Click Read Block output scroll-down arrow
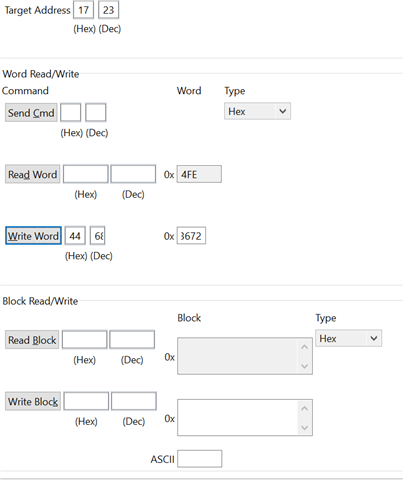This screenshot has height=480, width=403. click(x=304, y=366)
